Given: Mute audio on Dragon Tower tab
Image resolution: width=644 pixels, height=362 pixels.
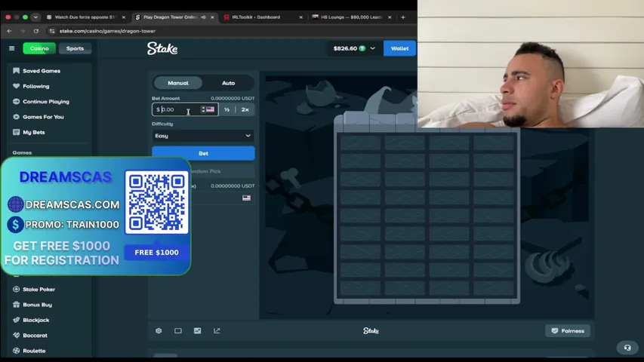Looking at the screenshot, I should tap(203, 17).
